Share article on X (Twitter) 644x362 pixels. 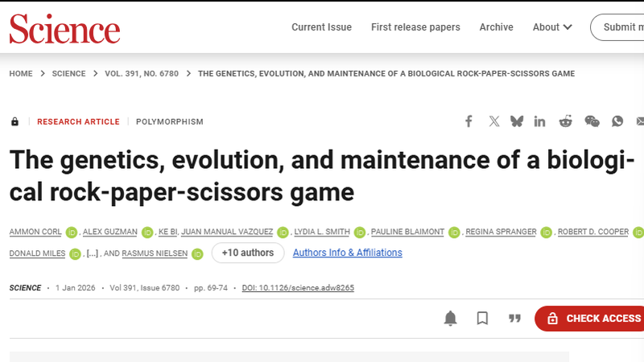[493, 121]
